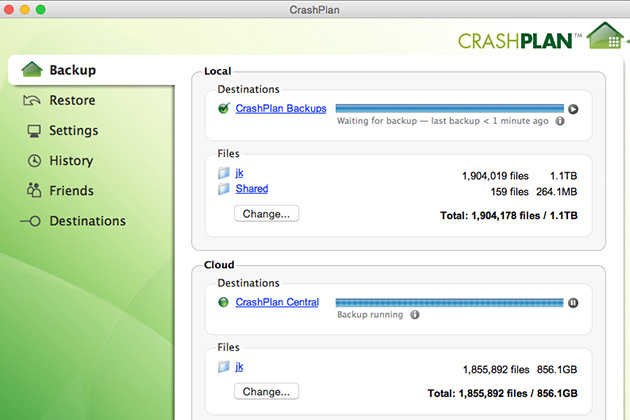This screenshot has height=420, width=630.
Task: Minimize the CrashPlan window
Action: pyautogui.click(x=25, y=10)
